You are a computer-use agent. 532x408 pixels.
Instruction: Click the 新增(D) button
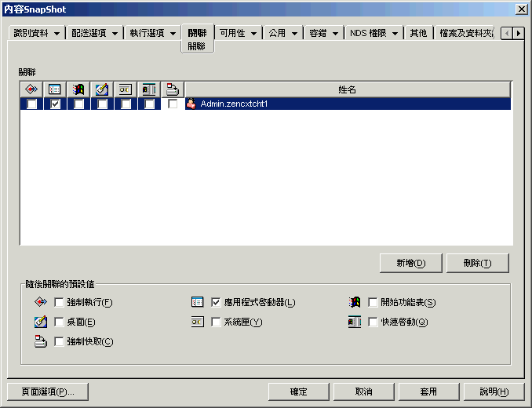click(x=411, y=263)
